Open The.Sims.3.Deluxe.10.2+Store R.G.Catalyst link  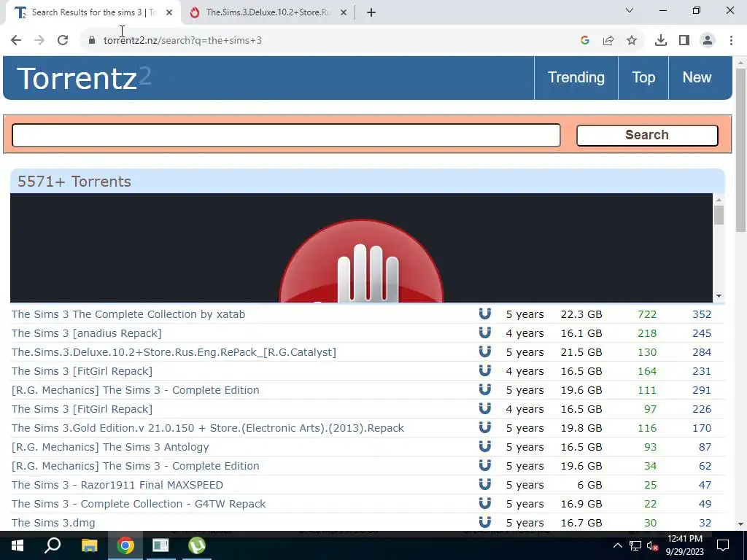(174, 352)
